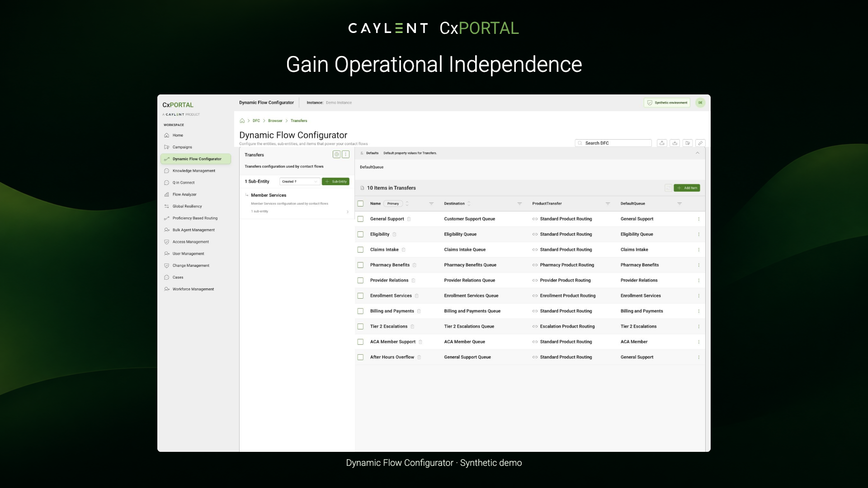Toggle sort arrows on Destination column

469,204
